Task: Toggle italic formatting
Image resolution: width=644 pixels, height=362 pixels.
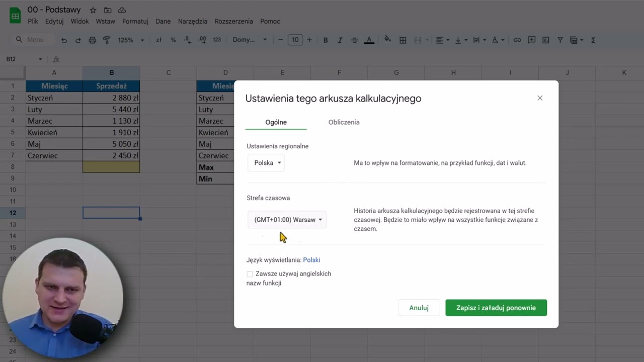Action: coord(340,40)
